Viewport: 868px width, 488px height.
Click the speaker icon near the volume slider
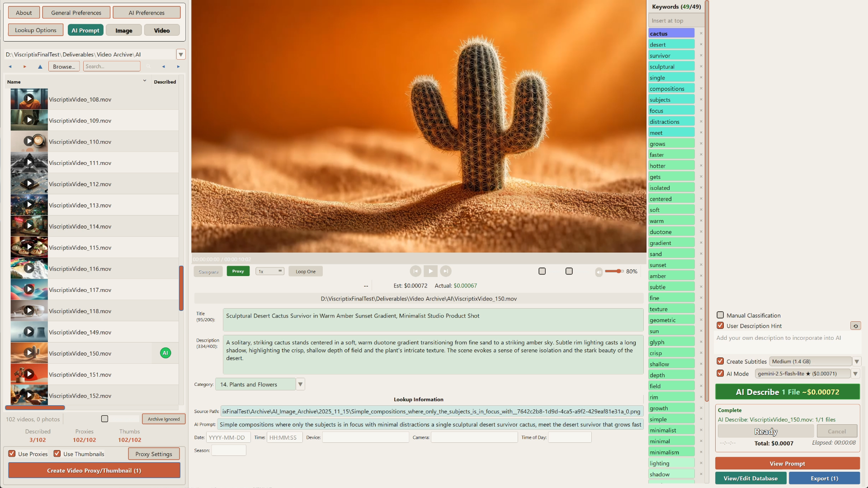(x=599, y=272)
